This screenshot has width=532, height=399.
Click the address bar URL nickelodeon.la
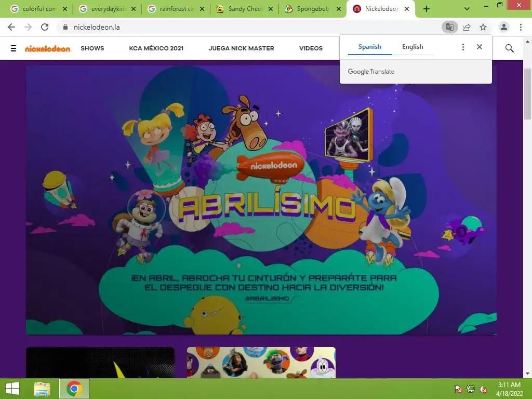tap(97, 27)
